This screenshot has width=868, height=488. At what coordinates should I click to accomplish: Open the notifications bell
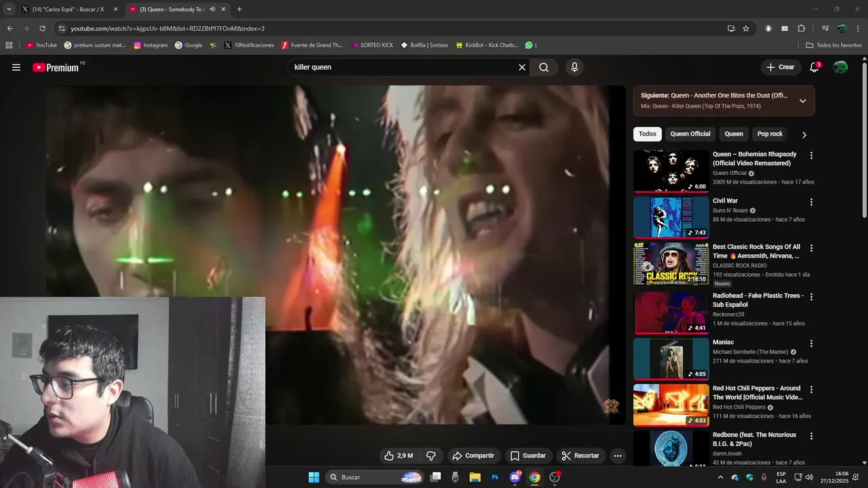click(x=814, y=67)
